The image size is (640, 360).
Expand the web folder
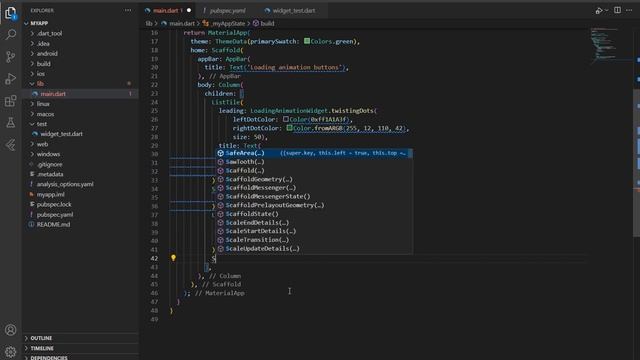click(x=42, y=144)
